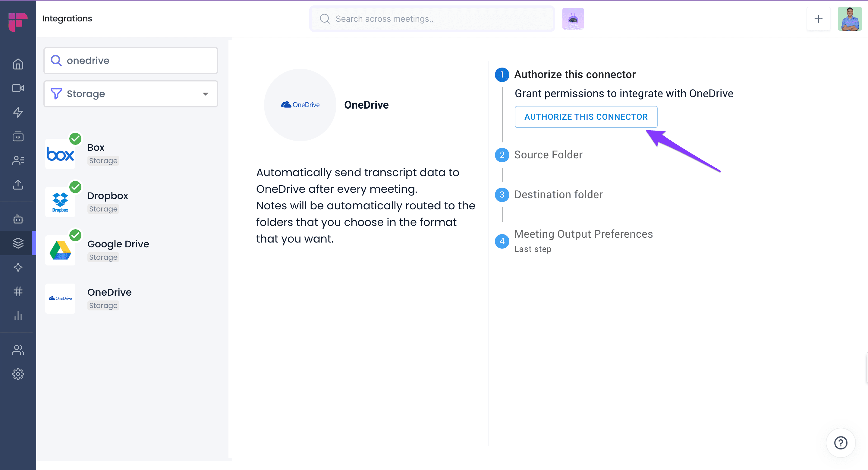
Task: Click Authorize This Connector button
Action: click(586, 117)
